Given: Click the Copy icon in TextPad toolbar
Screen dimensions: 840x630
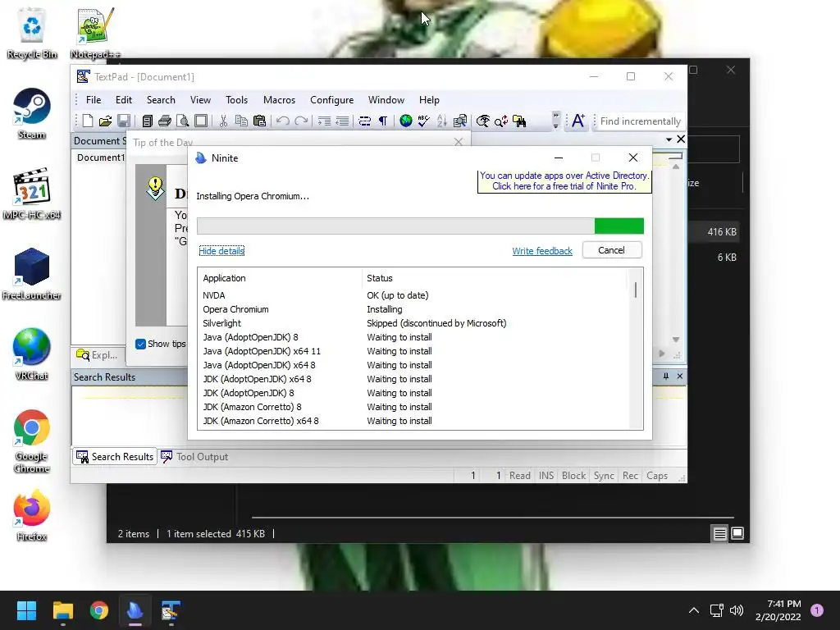Looking at the screenshot, I should click(x=242, y=121).
